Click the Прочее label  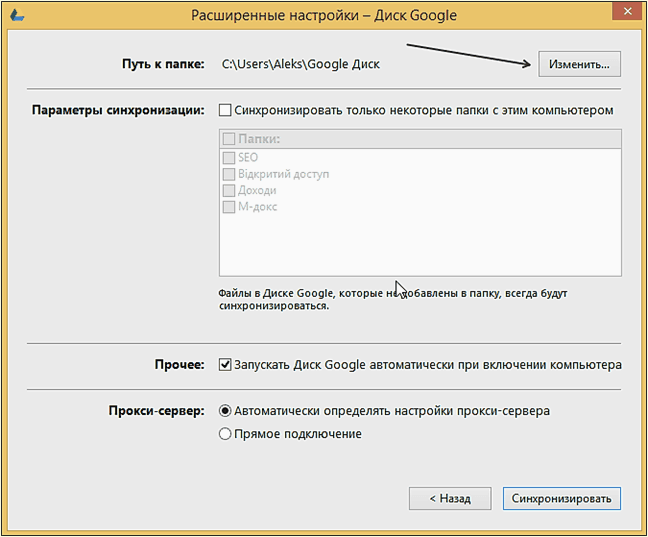[x=180, y=365]
